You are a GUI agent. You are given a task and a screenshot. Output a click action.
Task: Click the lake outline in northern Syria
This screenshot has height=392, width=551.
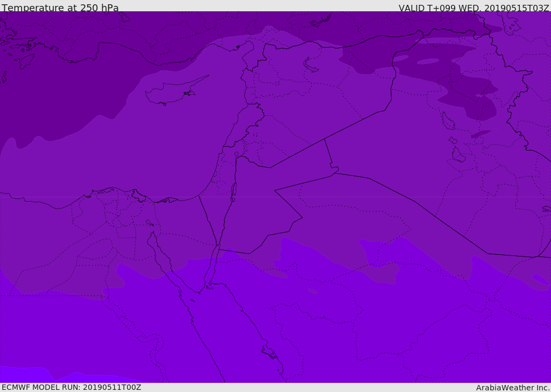[311, 65]
